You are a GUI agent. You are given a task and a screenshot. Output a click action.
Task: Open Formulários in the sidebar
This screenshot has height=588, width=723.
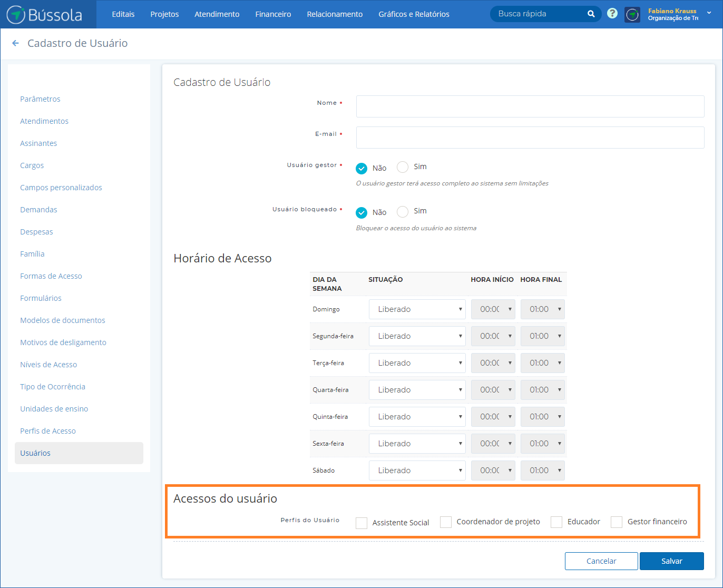coord(41,298)
